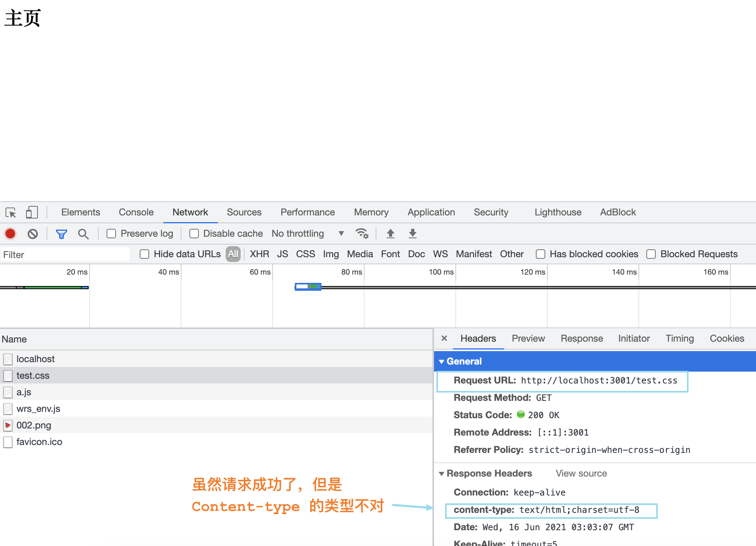The height and width of the screenshot is (546, 756).
Task: Select the Headers tab
Action: 478,338
